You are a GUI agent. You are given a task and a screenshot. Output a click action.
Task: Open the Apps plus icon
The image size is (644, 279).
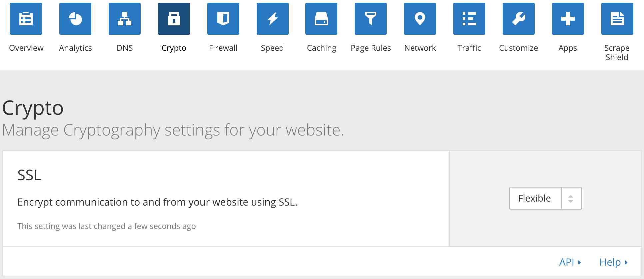coord(568,19)
